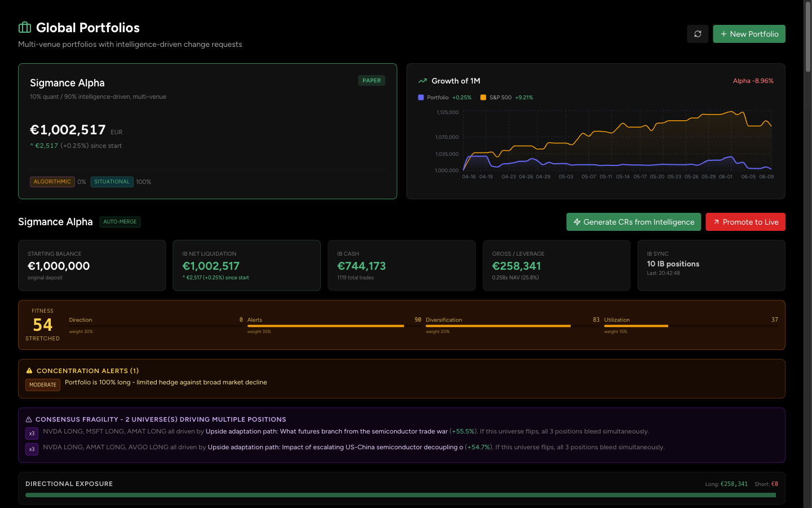812x508 pixels.
Task: Click the PAPER badge
Action: pyautogui.click(x=372, y=81)
